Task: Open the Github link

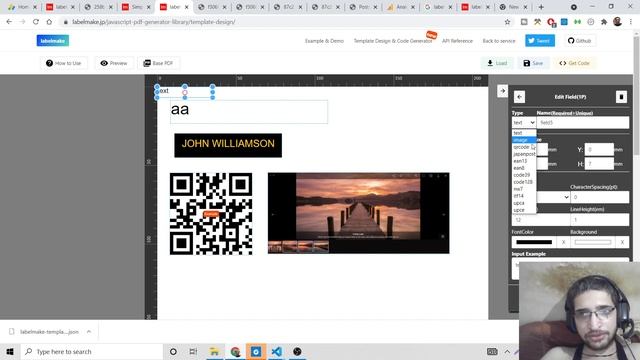Action: click(x=579, y=41)
